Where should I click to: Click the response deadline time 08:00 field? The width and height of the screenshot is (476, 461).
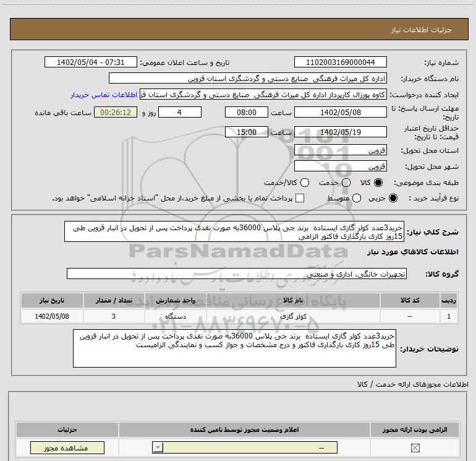(247, 112)
